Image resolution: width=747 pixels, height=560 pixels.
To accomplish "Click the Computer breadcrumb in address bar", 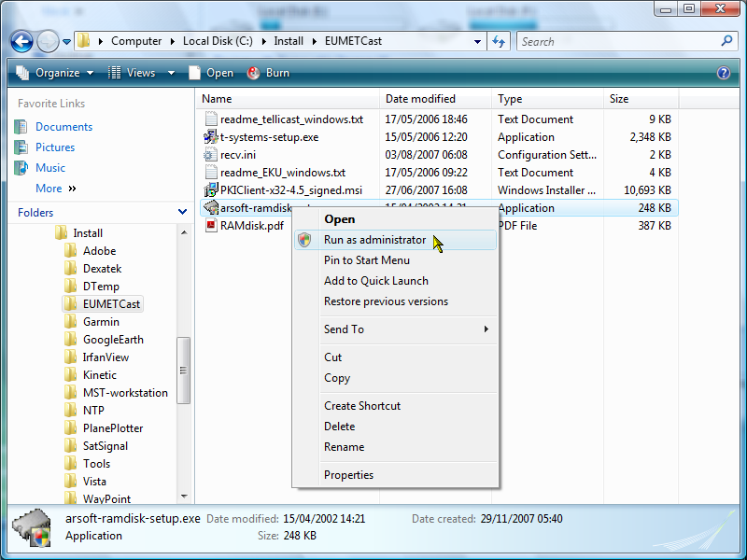I will [x=136, y=41].
